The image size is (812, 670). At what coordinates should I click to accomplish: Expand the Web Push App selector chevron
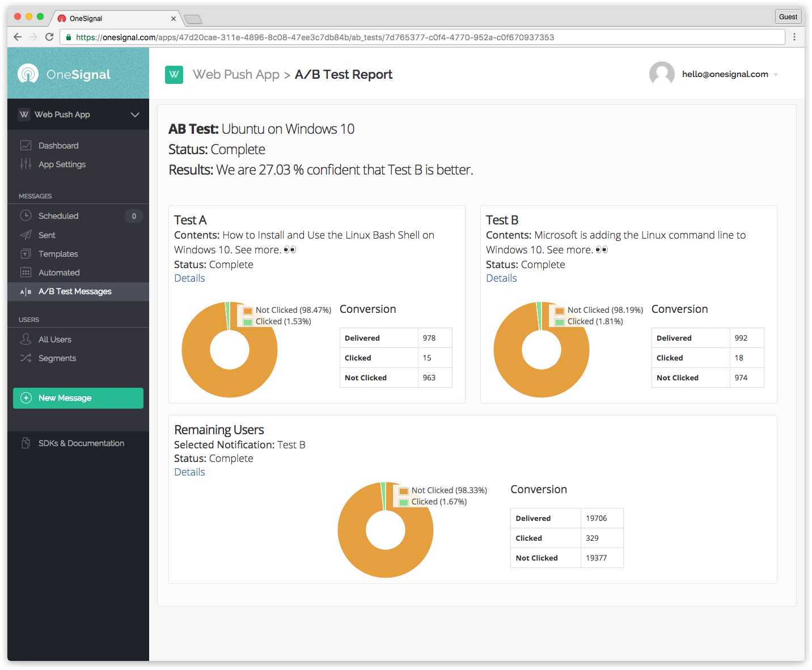135,115
